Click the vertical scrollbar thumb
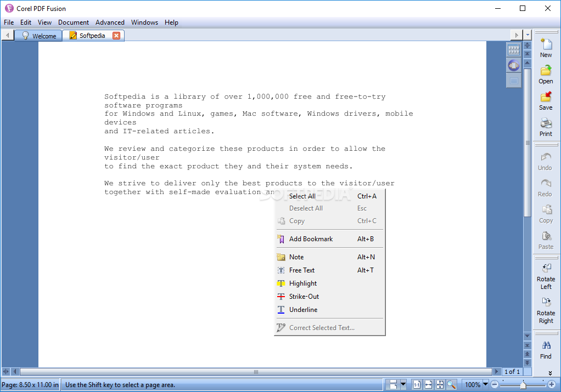The image size is (561, 392). pos(528,142)
